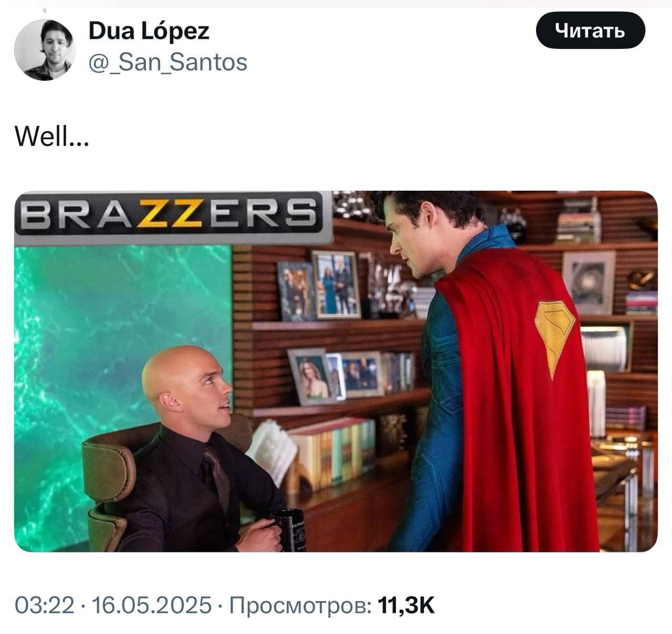Follow the account with Читать button
The height and width of the screenshot is (634, 672).
point(590,30)
